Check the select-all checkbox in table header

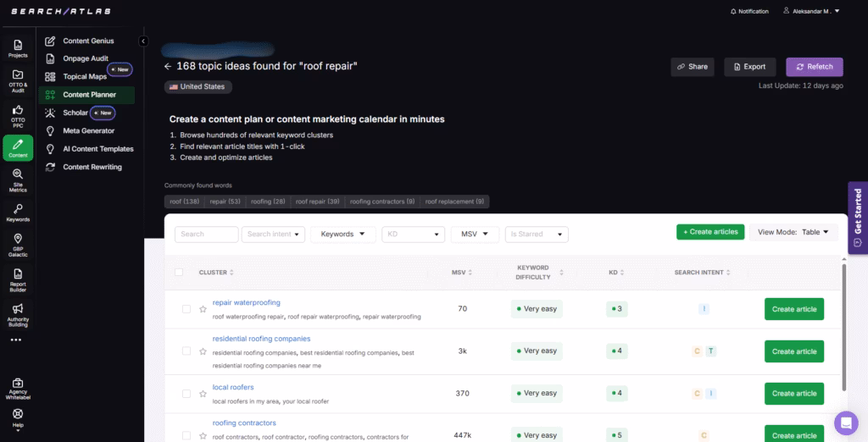[x=179, y=273]
